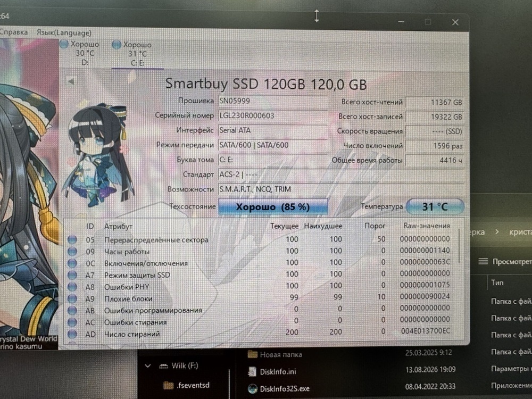Click the Прошивка field SN05999
Screen dimensions: 532x399
click(273, 101)
